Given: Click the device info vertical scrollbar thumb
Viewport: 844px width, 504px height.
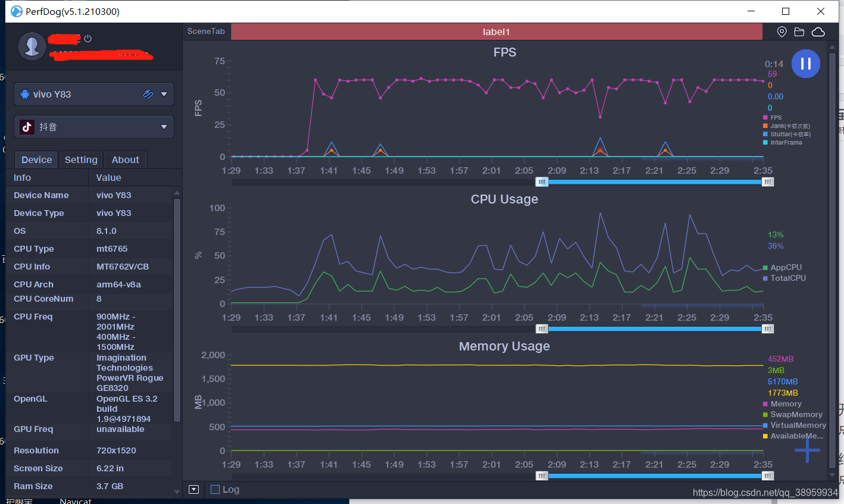Looking at the screenshot, I should [177, 310].
